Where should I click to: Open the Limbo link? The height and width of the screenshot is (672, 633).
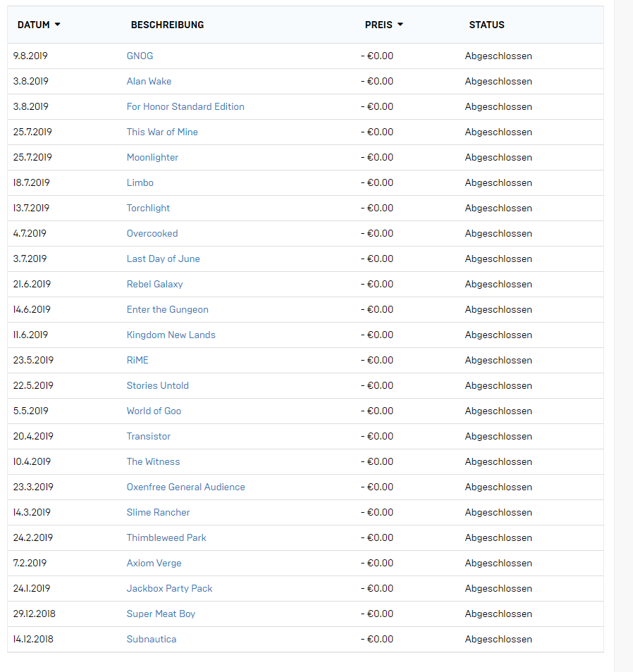(x=140, y=182)
